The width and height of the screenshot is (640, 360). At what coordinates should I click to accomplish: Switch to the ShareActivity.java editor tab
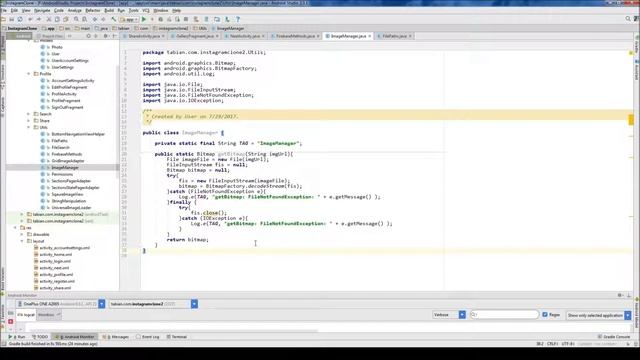click(x=144, y=36)
